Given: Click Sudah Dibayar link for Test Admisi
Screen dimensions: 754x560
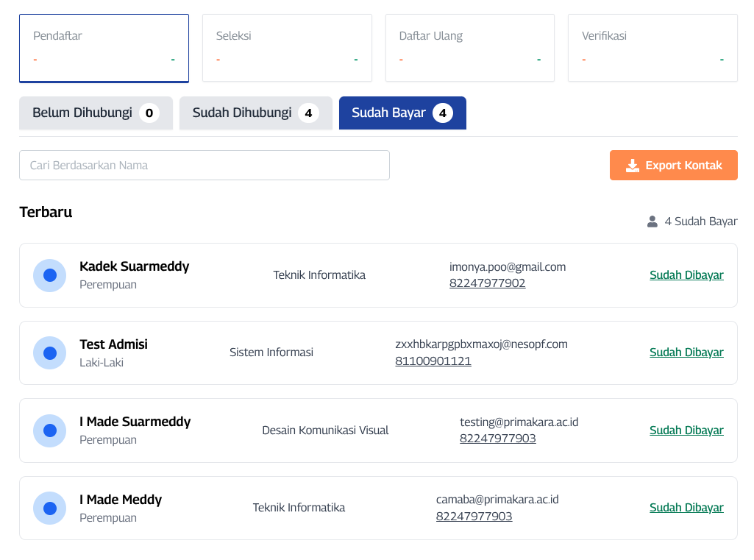Looking at the screenshot, I should click(686, 352).
